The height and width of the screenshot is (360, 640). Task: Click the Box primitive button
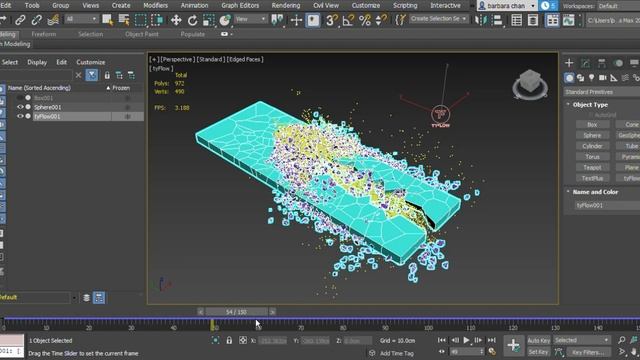point(592,124)
